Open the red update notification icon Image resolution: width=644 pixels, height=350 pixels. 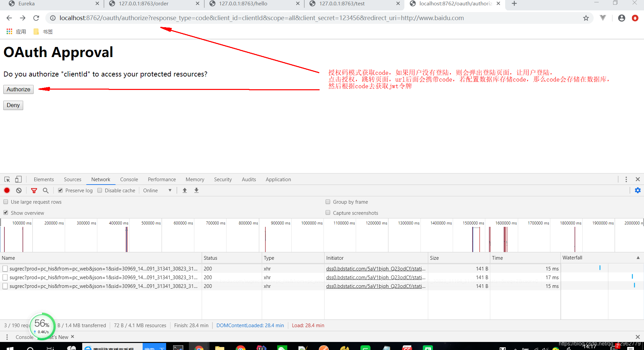[x=635, y=18]
